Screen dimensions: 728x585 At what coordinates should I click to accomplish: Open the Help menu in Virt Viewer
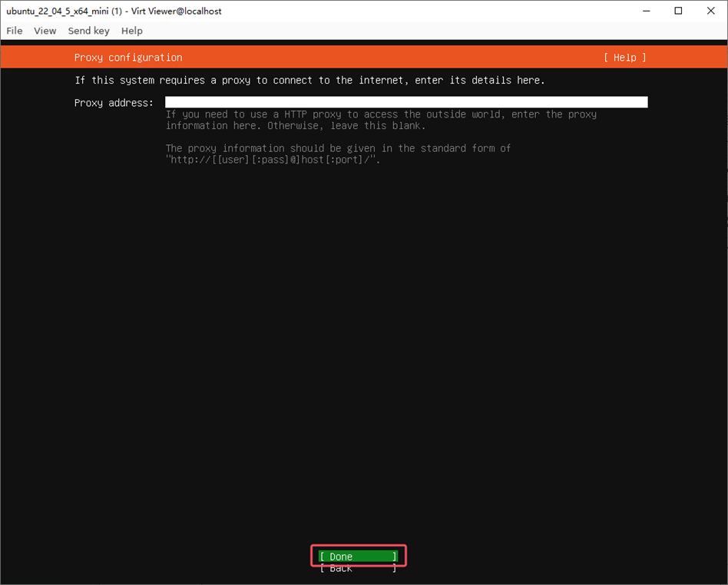(132, 31)
